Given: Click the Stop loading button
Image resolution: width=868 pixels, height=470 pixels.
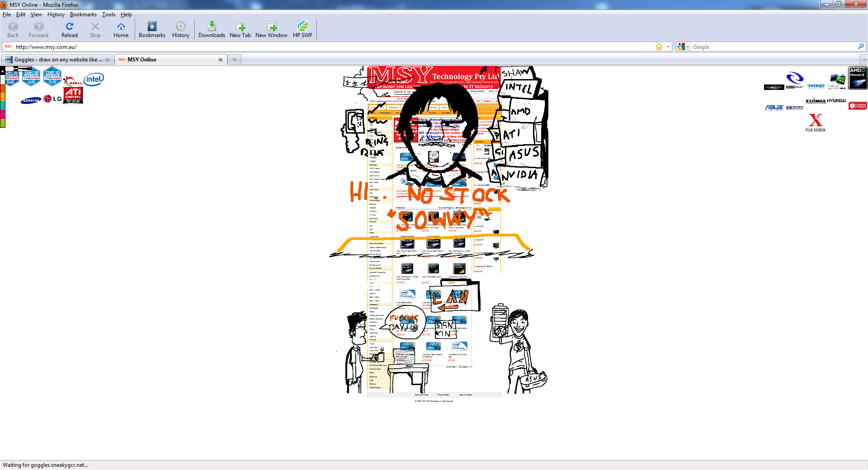Looking at the screenshot, I should pyautogui.click(x=95, y=30).
